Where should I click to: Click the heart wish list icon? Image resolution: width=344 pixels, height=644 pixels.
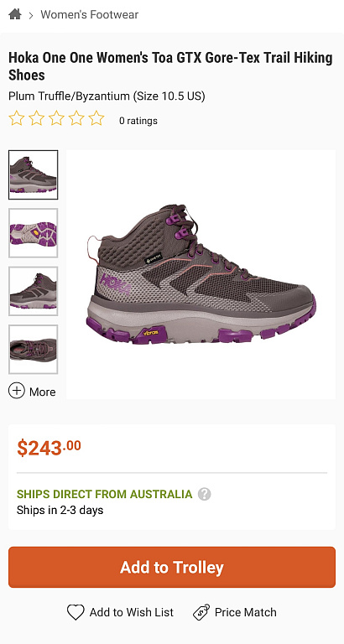point(76,612)
